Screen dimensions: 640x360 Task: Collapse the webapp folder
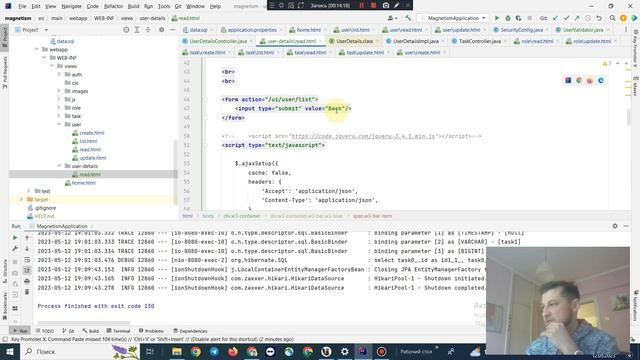(37, 49)
